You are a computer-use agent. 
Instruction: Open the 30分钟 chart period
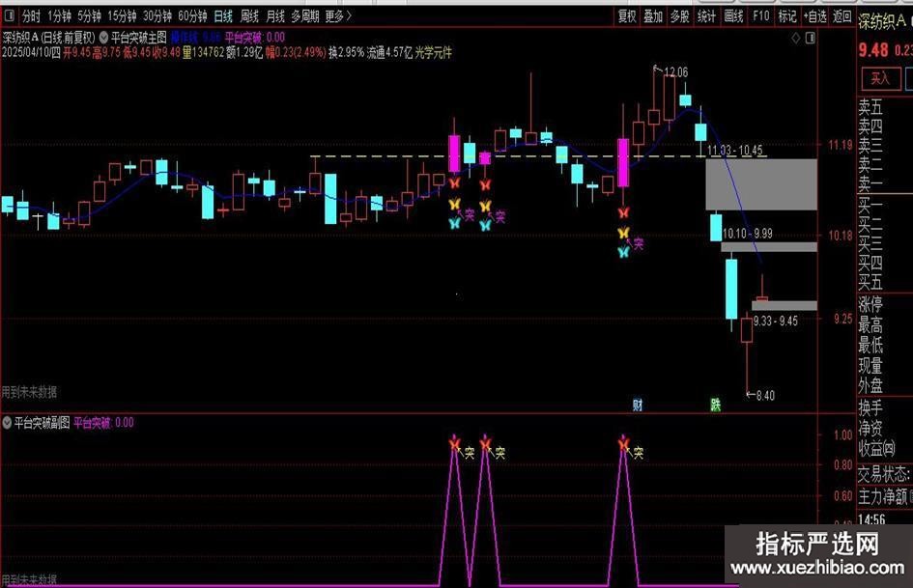[x=157, y=16]
